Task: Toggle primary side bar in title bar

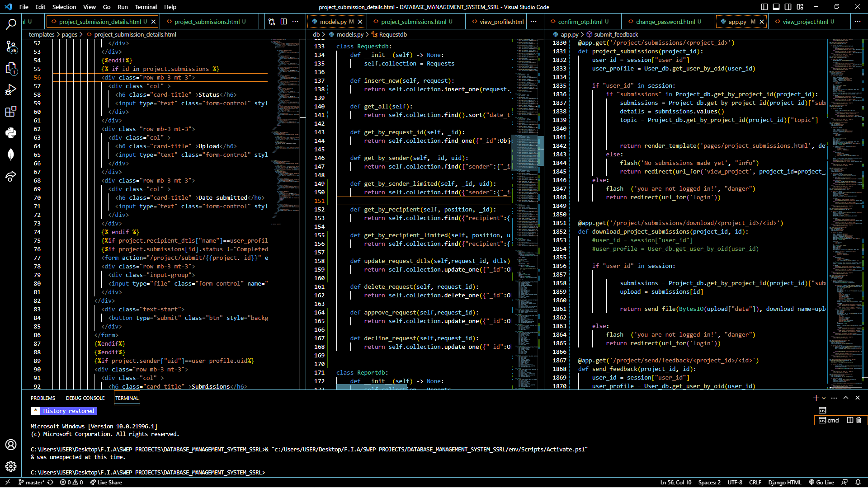Action: pos(764,7)
